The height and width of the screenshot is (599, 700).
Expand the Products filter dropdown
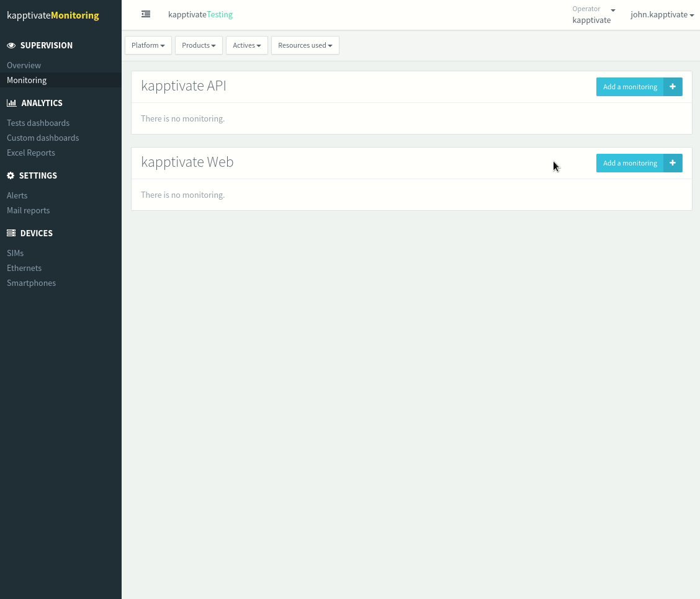pyautogui.click(x=199, y=45)
